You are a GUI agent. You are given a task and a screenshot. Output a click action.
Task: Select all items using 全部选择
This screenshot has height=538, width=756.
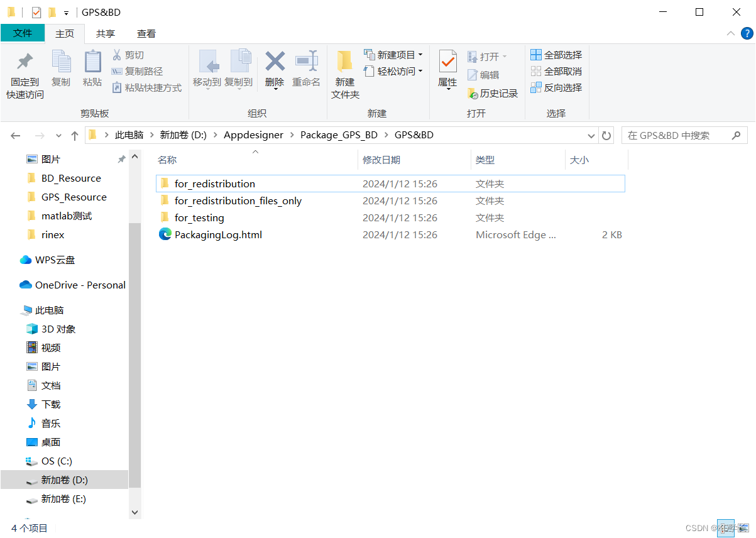(556, 54)
